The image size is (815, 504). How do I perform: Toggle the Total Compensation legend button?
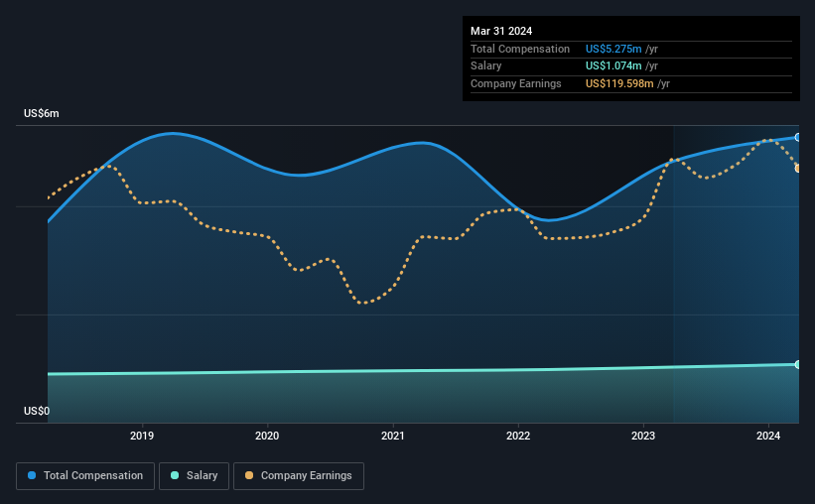tap(85, 476)
